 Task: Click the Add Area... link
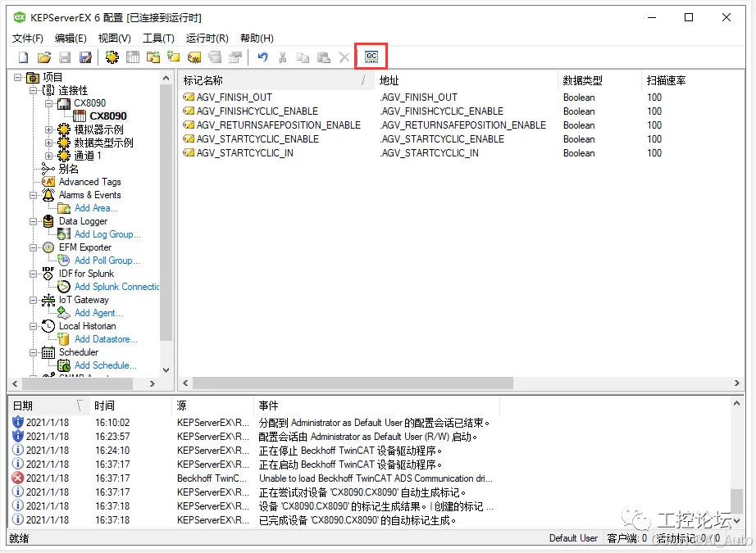(x=96, y=208)
